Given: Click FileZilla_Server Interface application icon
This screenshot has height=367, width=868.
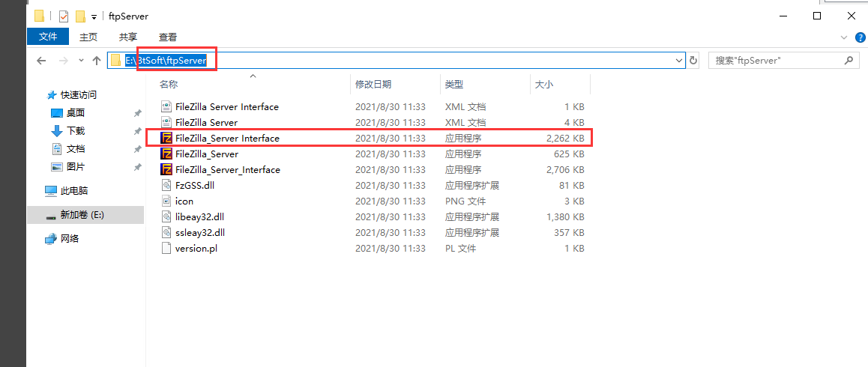Looking at the screenshot, I should 166,138.
